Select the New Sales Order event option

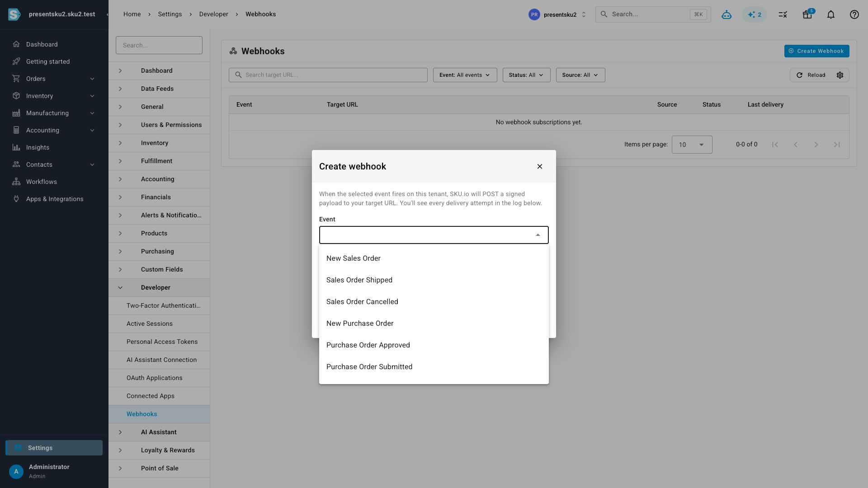pos(434,258)
